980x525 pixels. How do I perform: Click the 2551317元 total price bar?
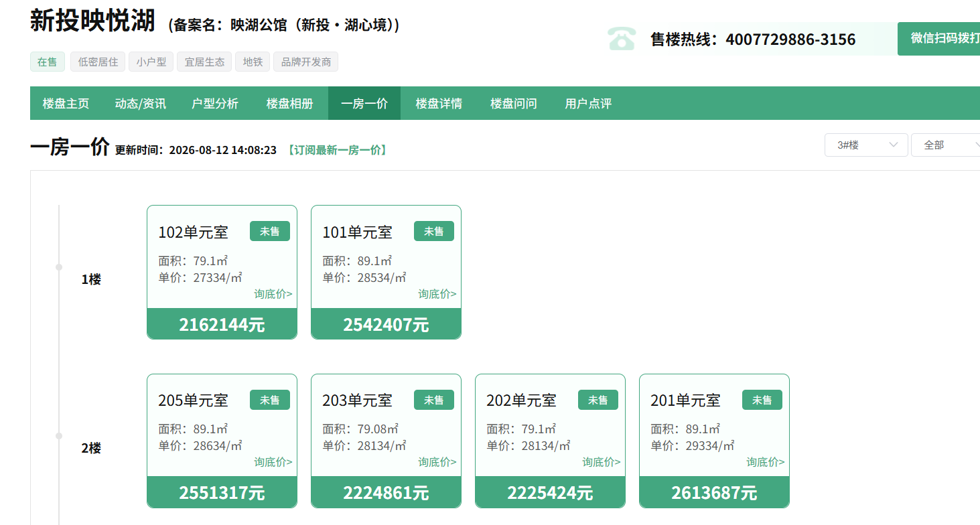click(x=222, y=492)
